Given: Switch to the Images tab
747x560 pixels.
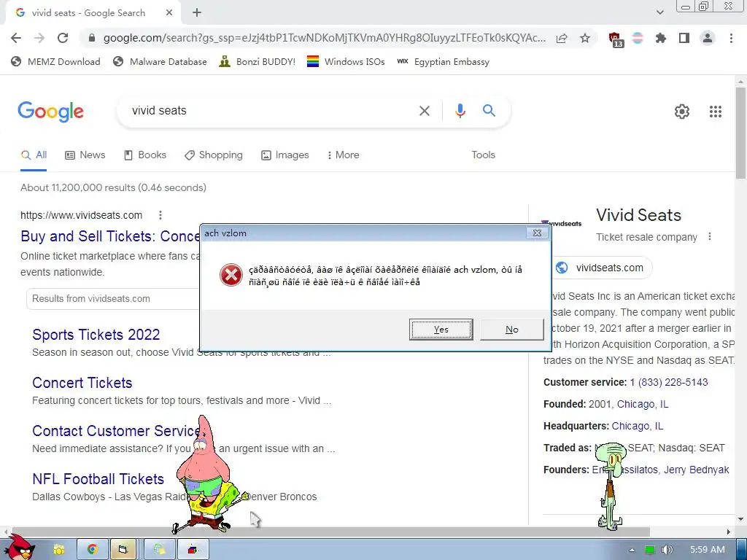Looking at the screenshot, I should (x=285, y=155).
